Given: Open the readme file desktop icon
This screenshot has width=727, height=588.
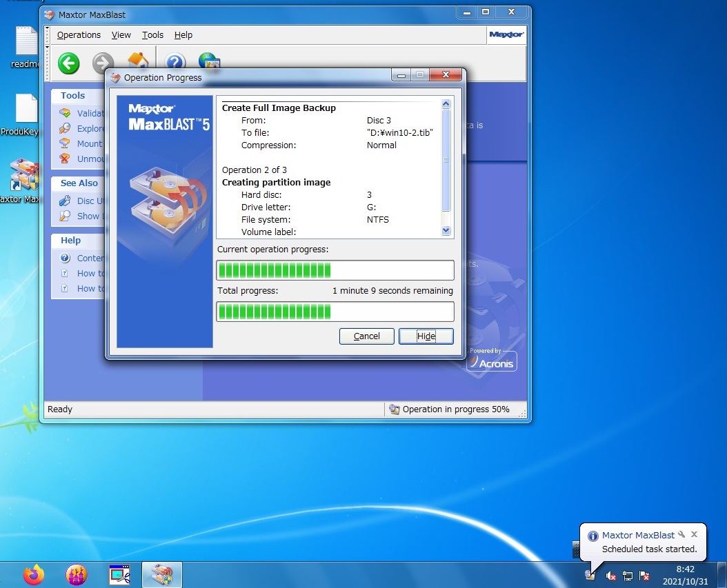Looking at the screenshot, I should coord(26,48).
